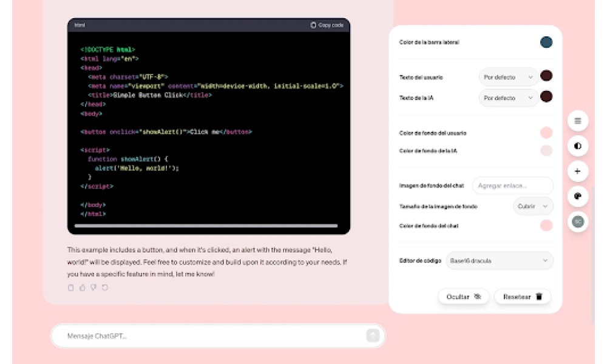This screenshot has width=607, height=364.
Task: Click the alert('Hello, world!') code line
Action: coord(137,168)
